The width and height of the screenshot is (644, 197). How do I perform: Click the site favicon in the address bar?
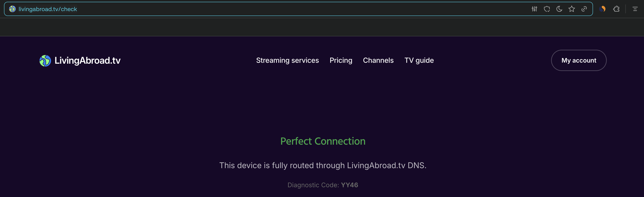pos(12,9)
